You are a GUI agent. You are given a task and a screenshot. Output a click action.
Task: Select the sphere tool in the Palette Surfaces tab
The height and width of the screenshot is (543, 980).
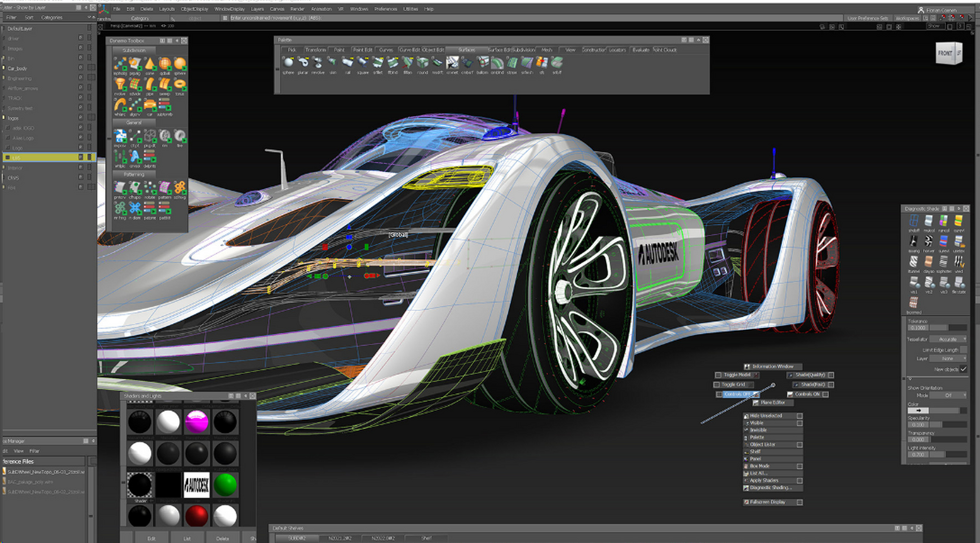click(288, 63)
